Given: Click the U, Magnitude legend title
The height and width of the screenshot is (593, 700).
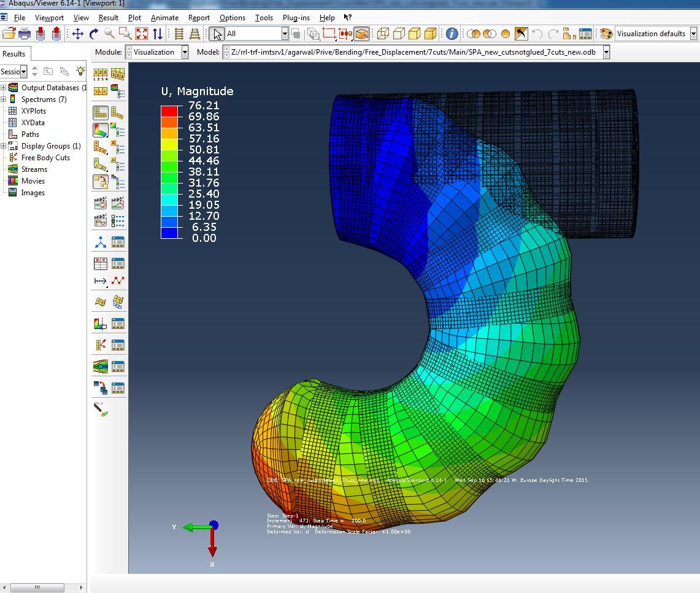Looking at the screenshot, I should (x=198, y=91).
